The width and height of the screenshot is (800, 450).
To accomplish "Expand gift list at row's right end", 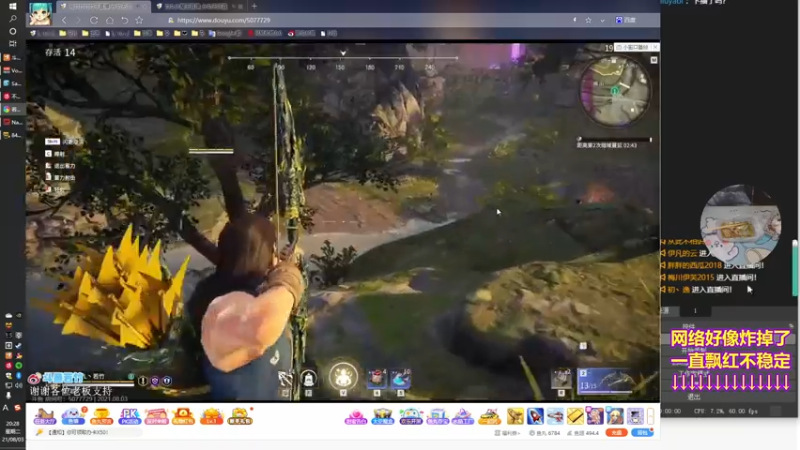I will [651, 416].
